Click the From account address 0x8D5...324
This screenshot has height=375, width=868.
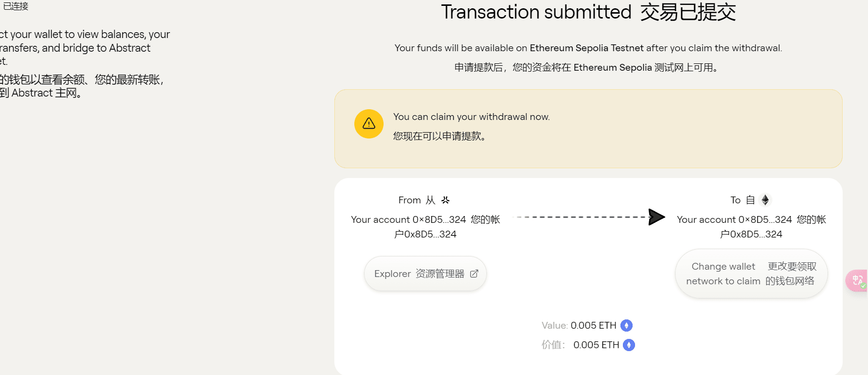point(439,220)
